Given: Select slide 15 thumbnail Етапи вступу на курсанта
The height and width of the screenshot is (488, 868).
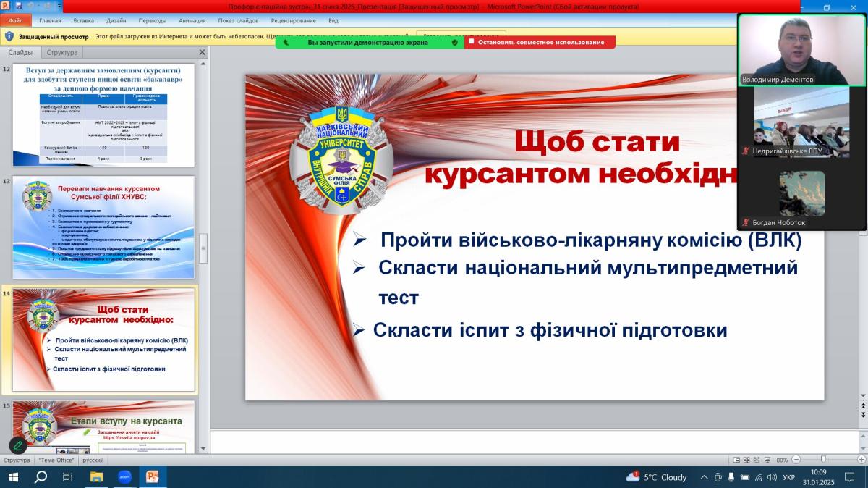Looking at the screenshot, I should tap(103, 427).
